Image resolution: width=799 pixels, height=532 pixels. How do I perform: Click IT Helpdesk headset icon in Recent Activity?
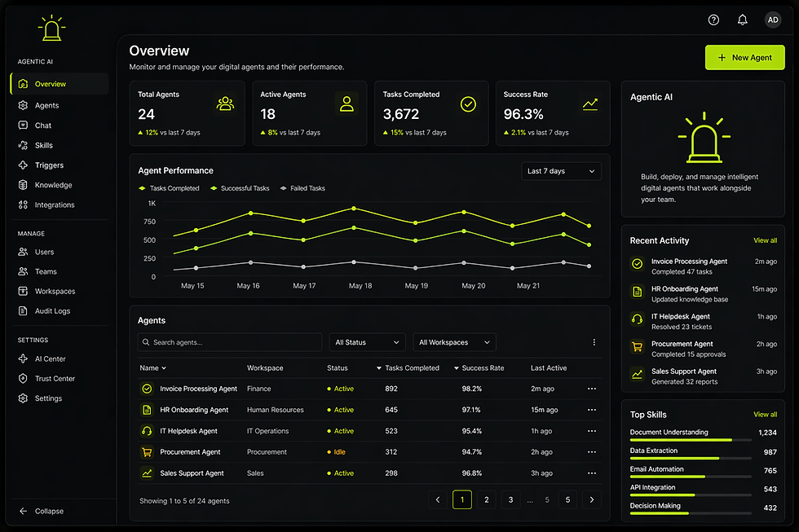[637, 319]
